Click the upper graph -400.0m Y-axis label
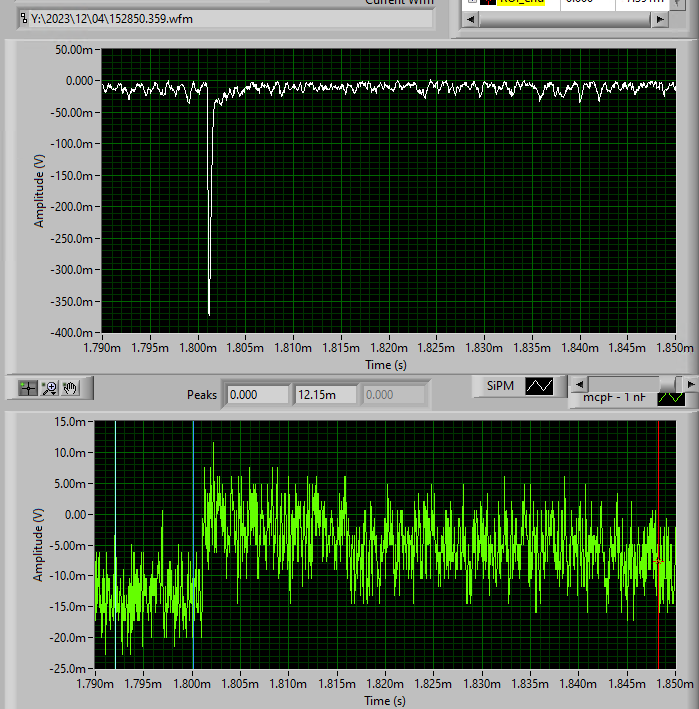The height and width of the screenshot is (709, 699). (71, 333)
